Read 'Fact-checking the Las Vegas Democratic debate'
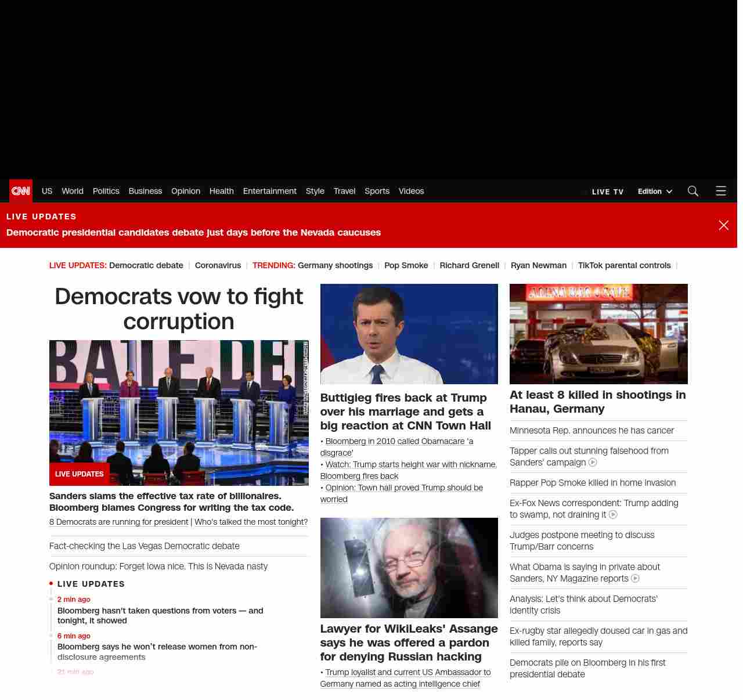 145,546
